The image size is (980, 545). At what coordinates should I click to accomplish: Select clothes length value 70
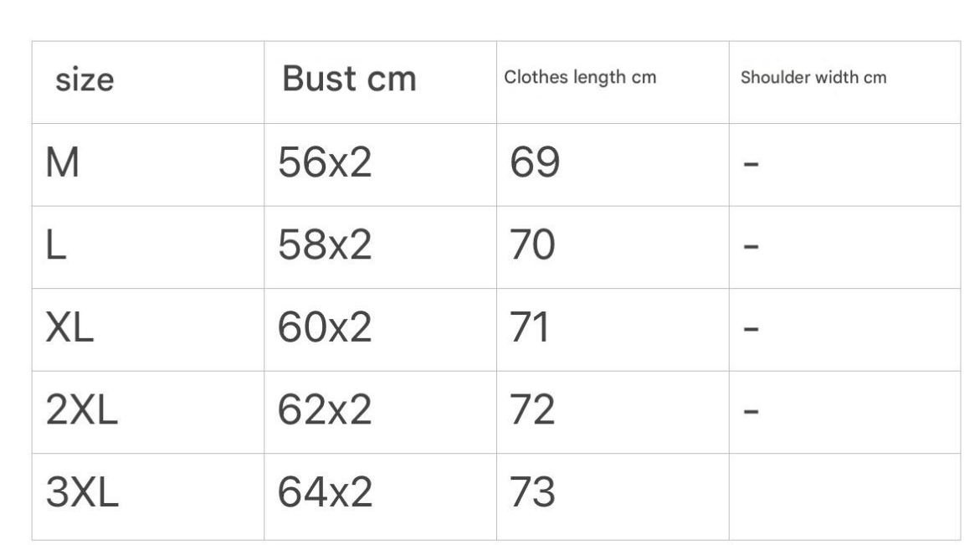pos(534,248)
